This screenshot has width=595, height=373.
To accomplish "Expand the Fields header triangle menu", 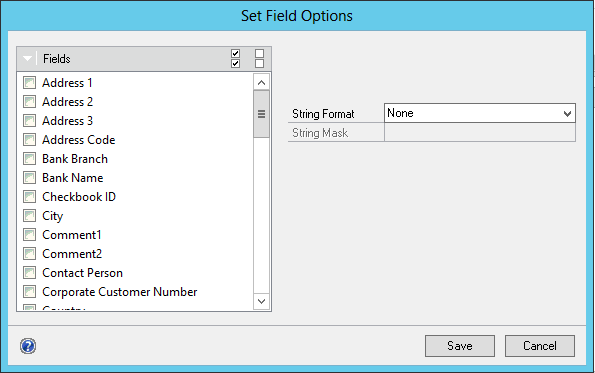I will click(27, 59).
